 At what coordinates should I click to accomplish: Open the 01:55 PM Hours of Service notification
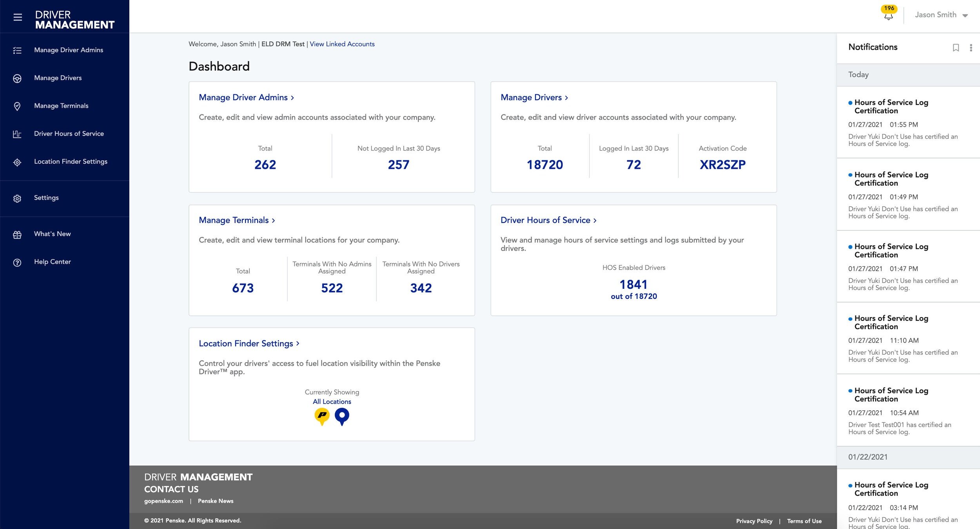[908, 123]
